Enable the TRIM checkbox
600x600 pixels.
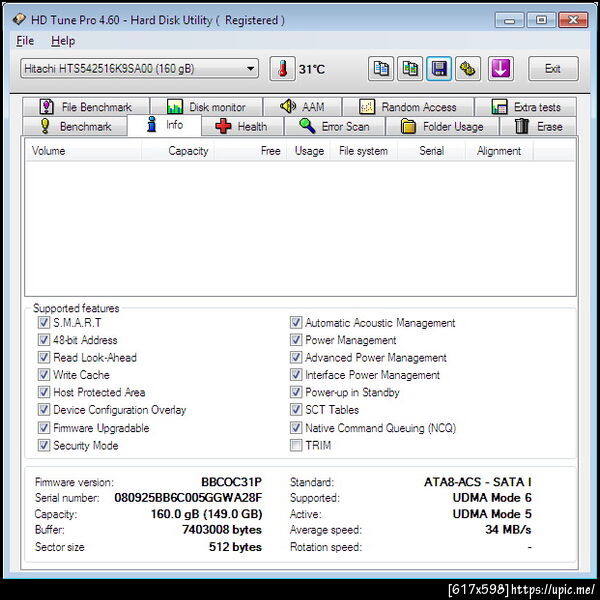[296, 445]
